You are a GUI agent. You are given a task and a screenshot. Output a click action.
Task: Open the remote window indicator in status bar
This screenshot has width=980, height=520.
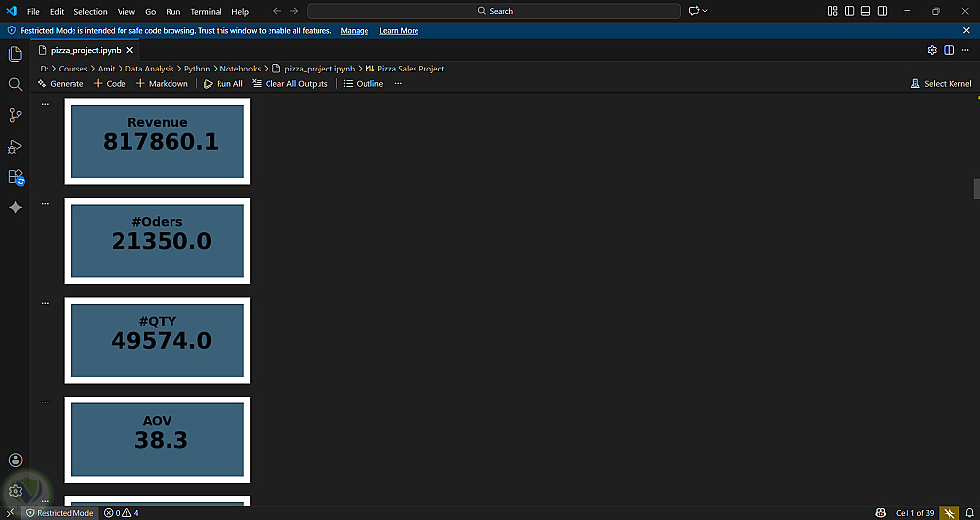pos(10,513)
